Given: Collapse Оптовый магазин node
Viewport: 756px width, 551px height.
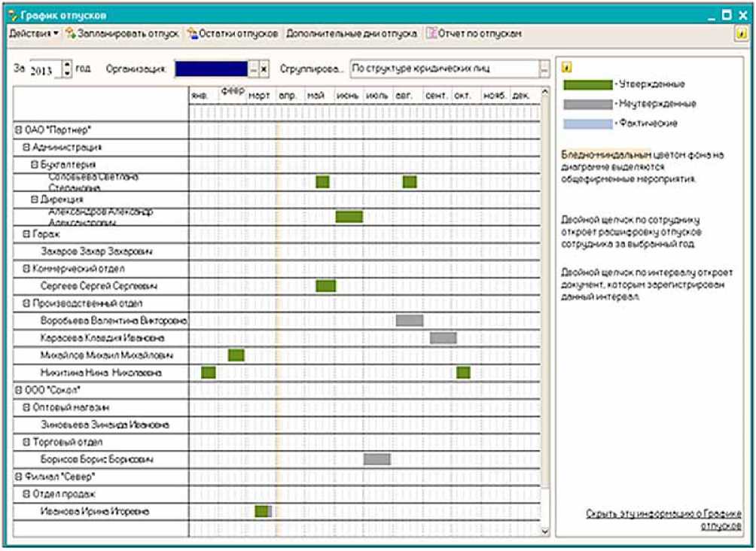Looking at the screenshot, I should [26, 407].
